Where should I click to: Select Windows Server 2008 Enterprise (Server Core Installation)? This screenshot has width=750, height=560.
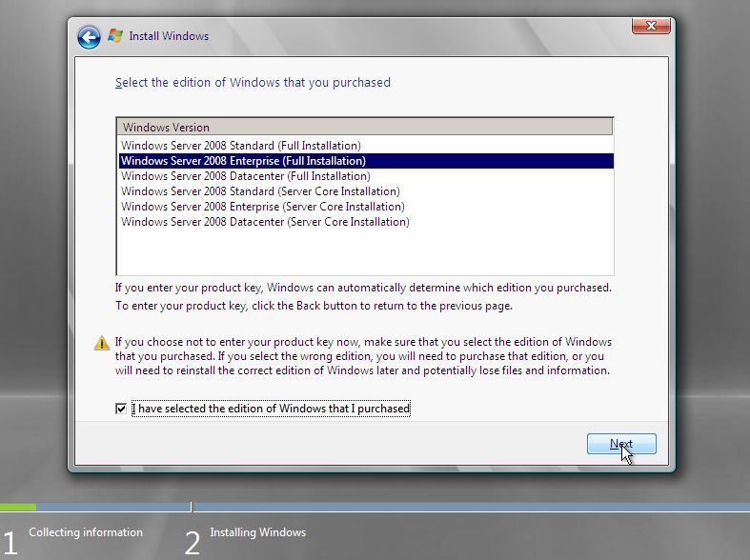coord(366,207)
